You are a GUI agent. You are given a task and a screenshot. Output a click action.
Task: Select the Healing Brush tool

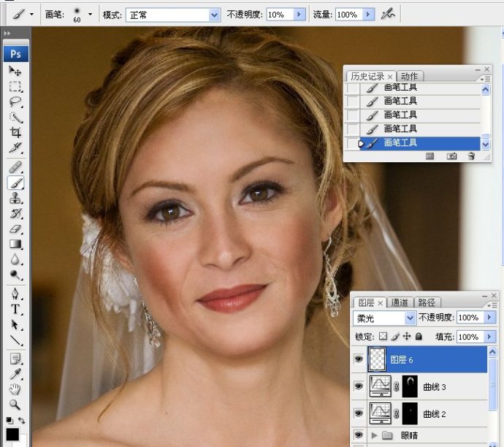(x=15, y=167)
